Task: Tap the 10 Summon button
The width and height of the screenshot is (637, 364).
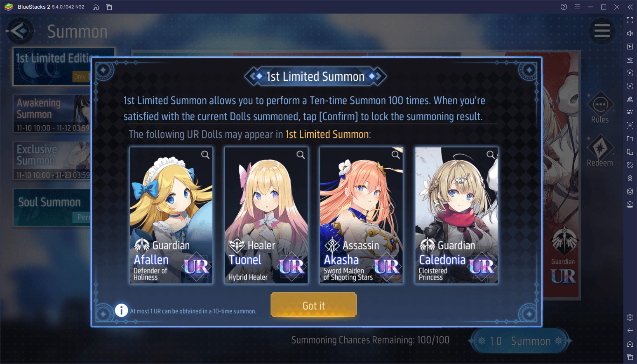Action: [x=520, y=341]
